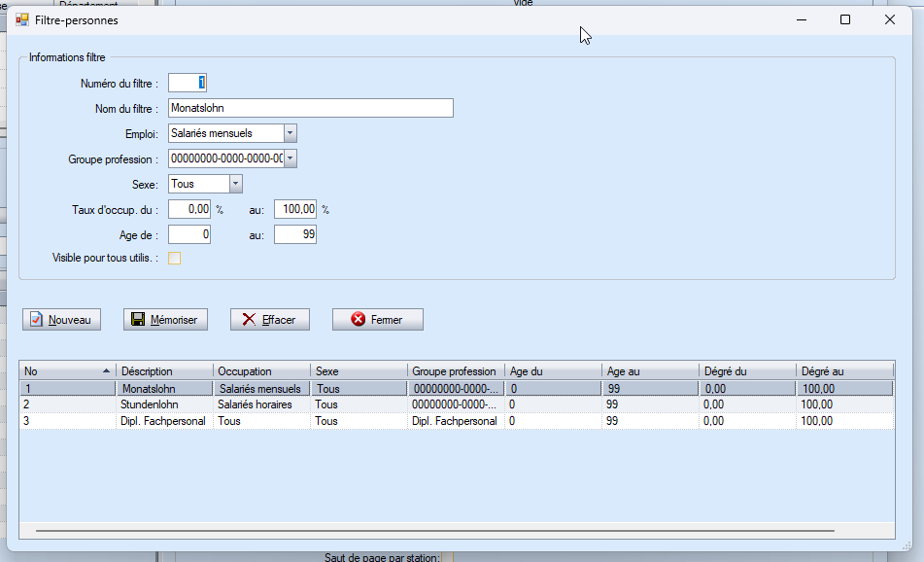924x562 pixels.
Task: Expand the Groupe profession combo box
Action: click(291, 158)
